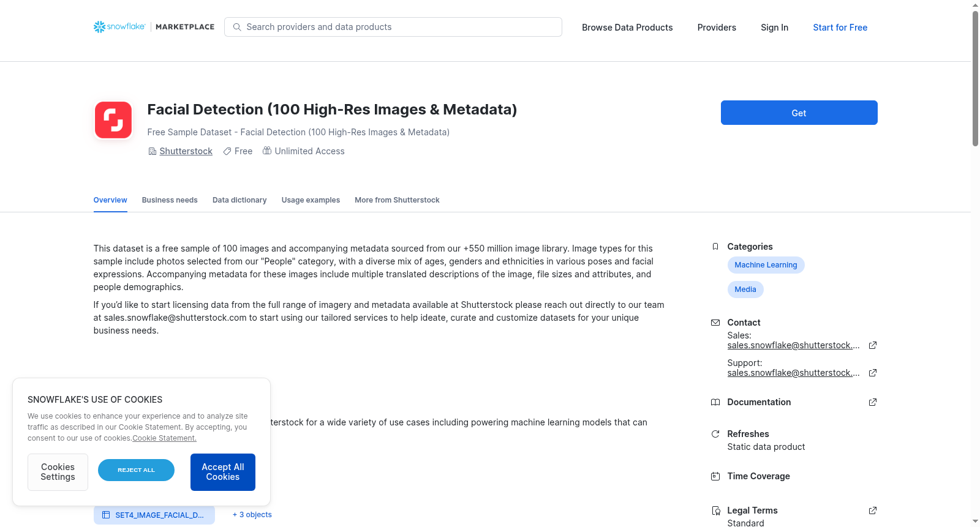Click the provider building icon beside Shutterstock
Image resolution: width=980 pixels, height=527 pixels.
tap(153, 151)
